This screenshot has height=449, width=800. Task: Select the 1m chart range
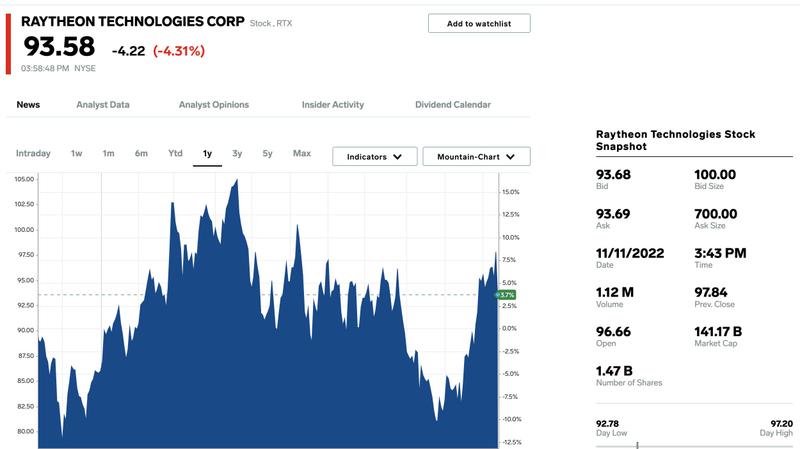(x=108, y=153)
